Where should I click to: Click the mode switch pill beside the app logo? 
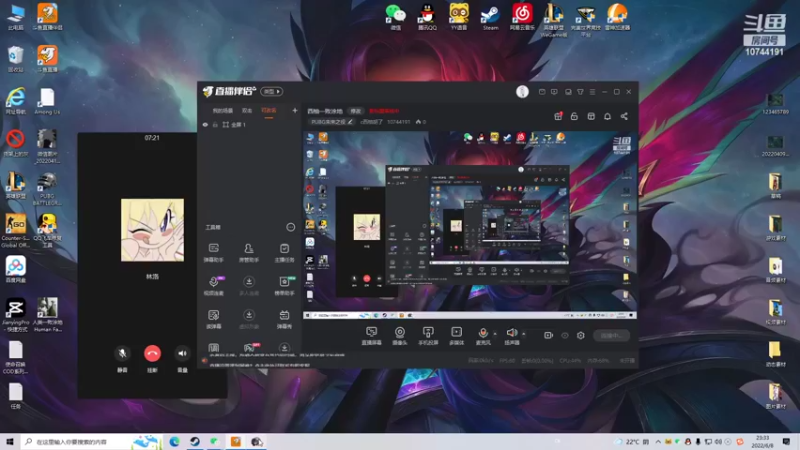pyautogui.click(x=271, y=91)
